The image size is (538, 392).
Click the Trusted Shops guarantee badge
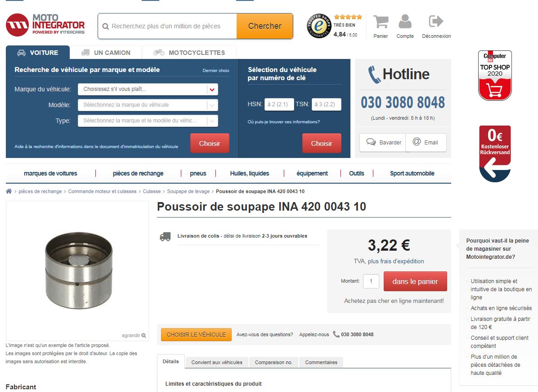[319, 26]
